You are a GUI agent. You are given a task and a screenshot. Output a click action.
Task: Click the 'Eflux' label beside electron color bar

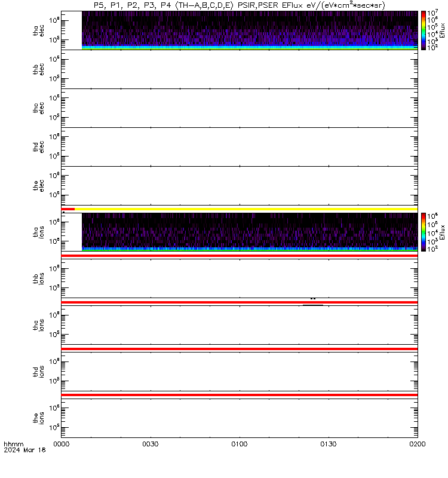(x=443, y=30)
